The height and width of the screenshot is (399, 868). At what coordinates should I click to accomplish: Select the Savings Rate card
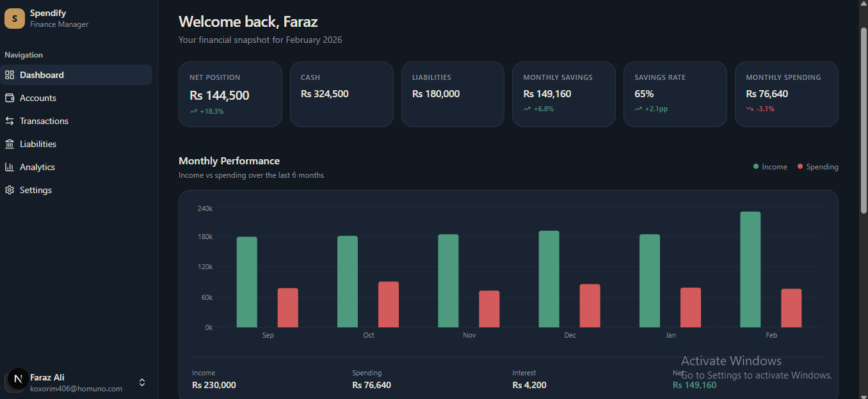coord(675,94)
